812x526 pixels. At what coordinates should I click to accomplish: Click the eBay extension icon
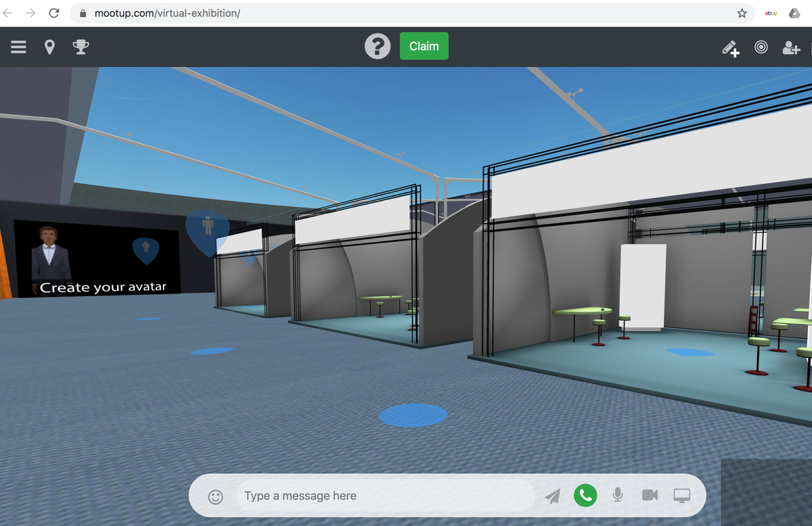click(x=770, y=13)
